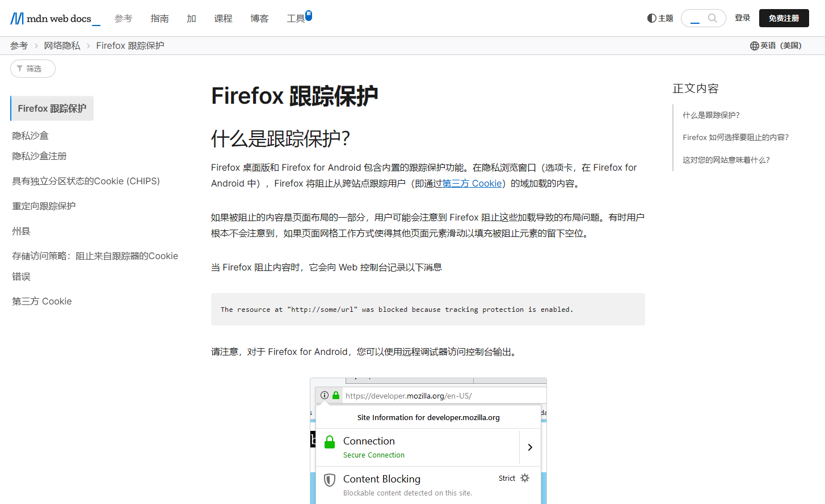The width and height of the screenshot is (825, 504).
Task: Open the 博客 section
Action: pos(259,18)
